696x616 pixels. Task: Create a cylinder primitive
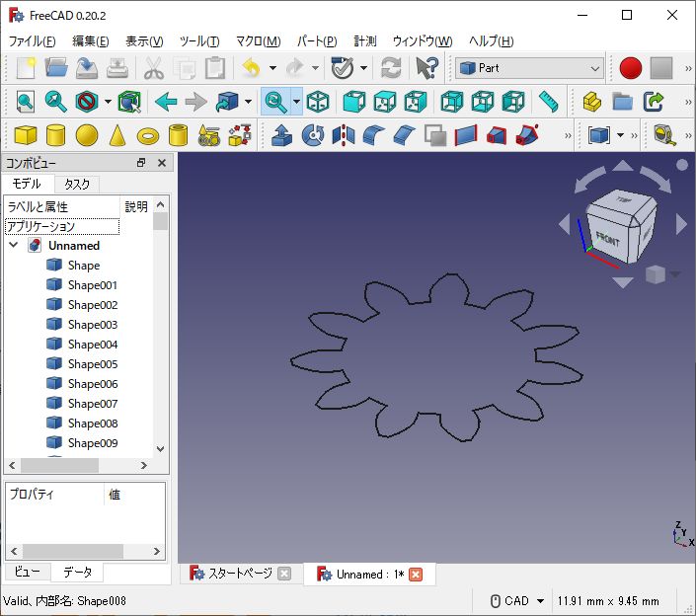pyautogui.click(x=56, y=135)
